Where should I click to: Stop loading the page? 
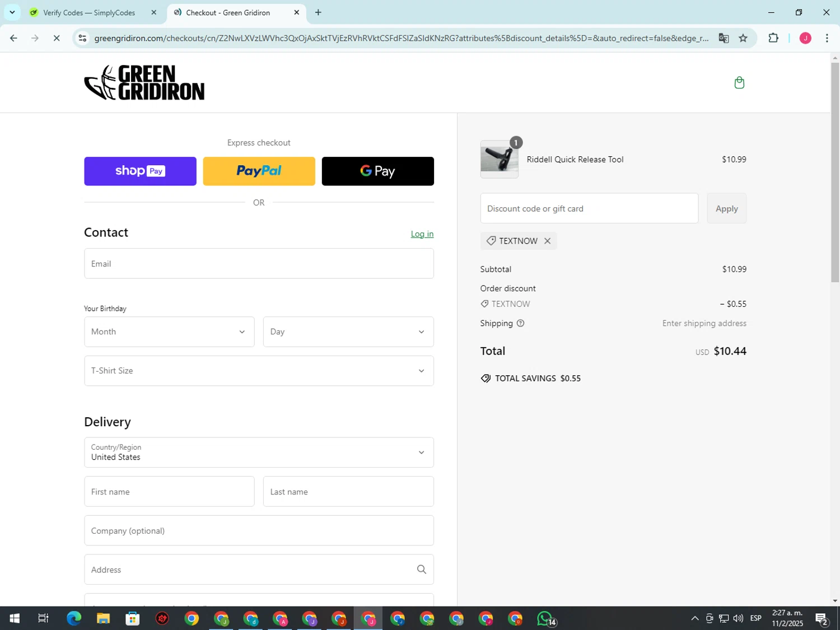click(x=57, y=38)
